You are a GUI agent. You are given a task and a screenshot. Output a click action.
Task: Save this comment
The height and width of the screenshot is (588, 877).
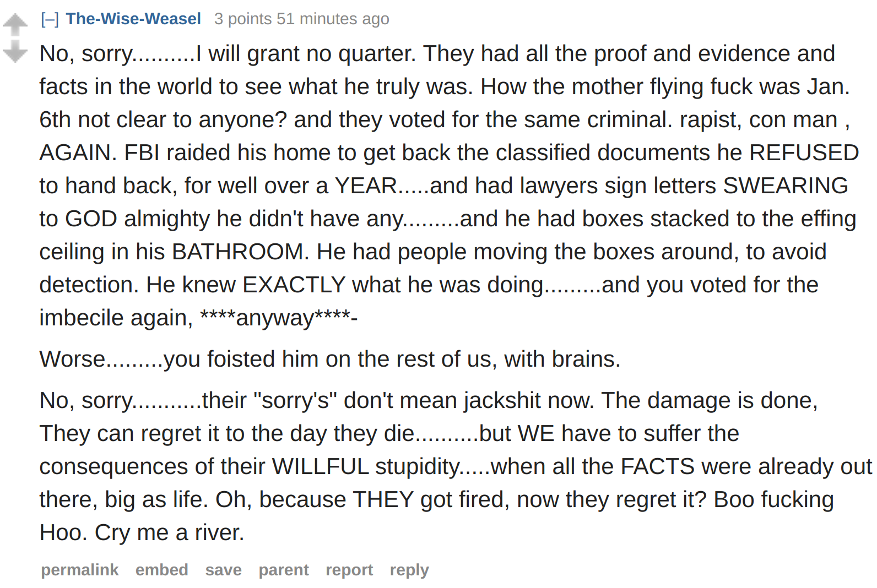[224, 570]
